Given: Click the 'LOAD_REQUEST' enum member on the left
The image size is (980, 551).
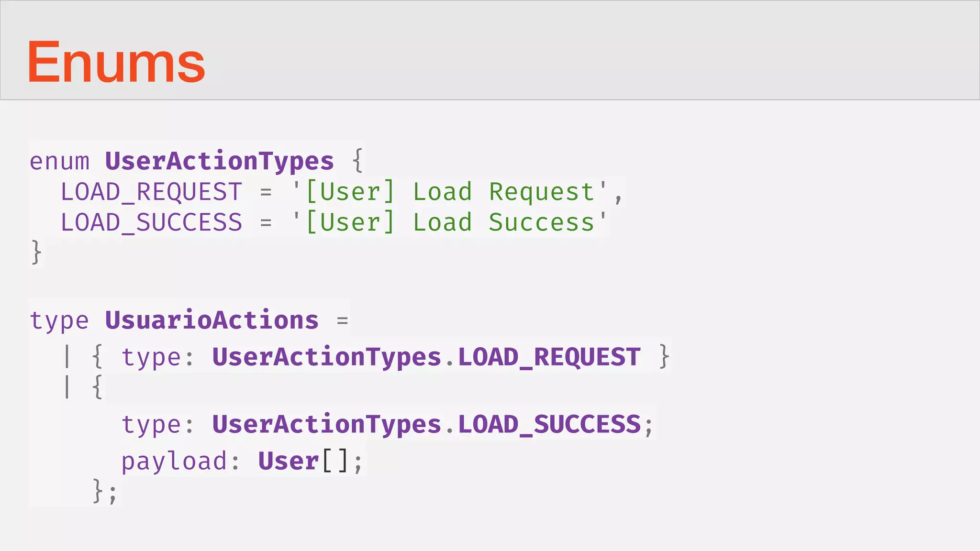Looking at the screenshot, I should [x=151, y=193].
